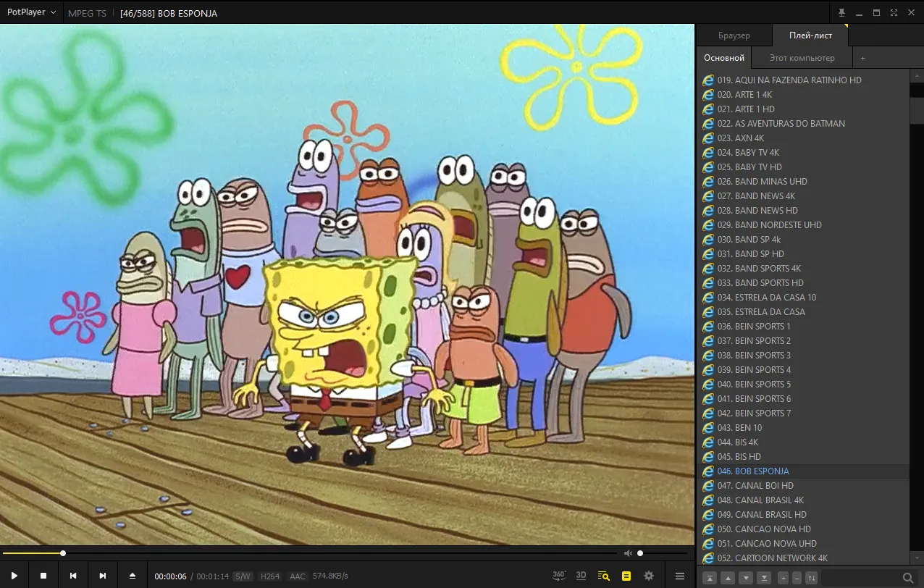Move selected item to bottom of playlist
The width and height of the screenshot is (924, 588).
763,578
